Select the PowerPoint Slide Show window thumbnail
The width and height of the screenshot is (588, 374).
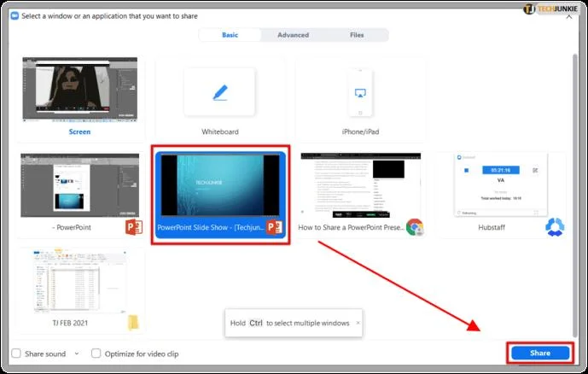[220, 185]
